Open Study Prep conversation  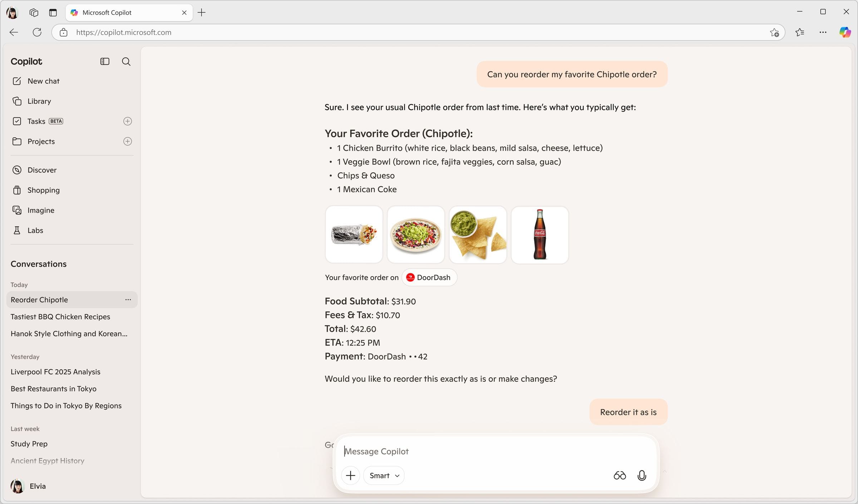[29, 444]
